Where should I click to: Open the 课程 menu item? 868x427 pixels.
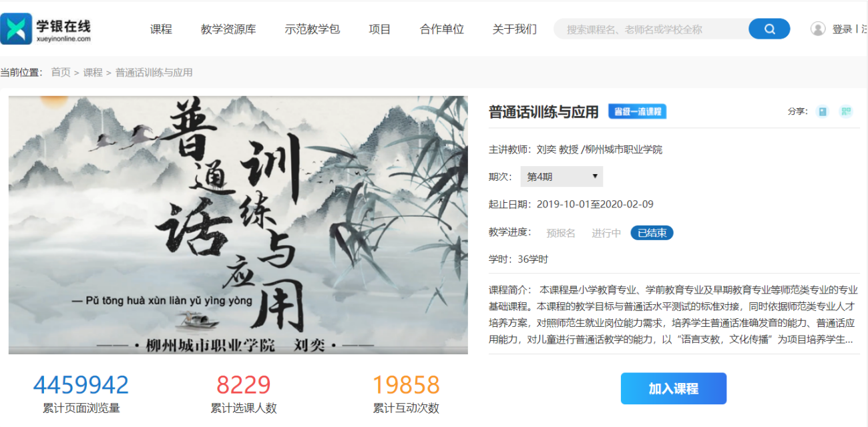point(161,29)
